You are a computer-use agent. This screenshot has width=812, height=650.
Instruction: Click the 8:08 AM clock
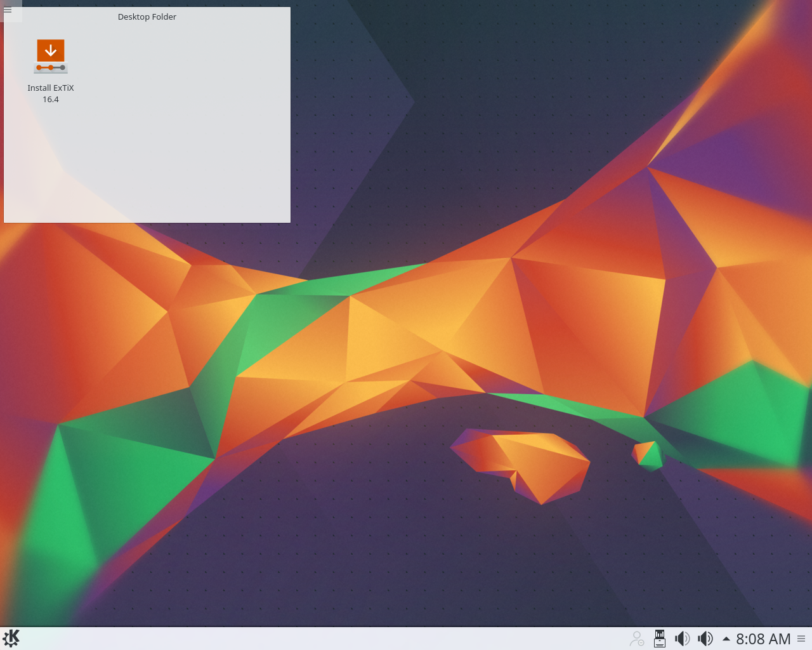[763, 639]
